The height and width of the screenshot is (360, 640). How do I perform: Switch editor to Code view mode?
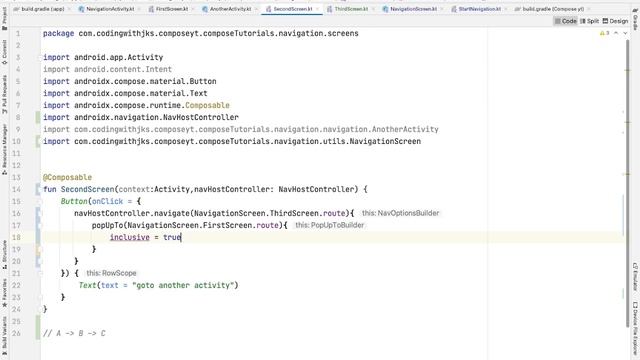coord(565,21)
